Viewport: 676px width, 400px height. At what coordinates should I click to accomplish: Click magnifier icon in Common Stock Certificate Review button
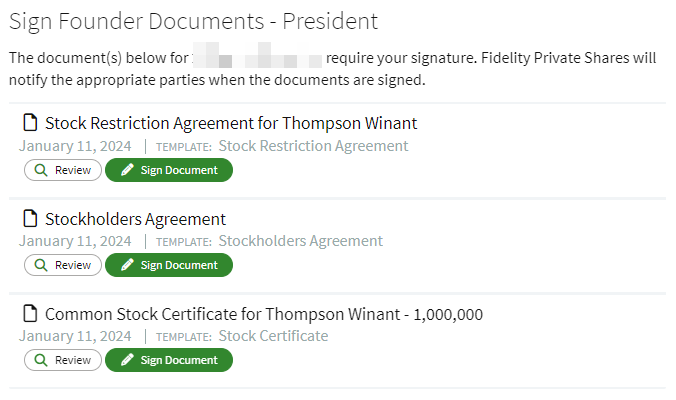pos(41,360)
